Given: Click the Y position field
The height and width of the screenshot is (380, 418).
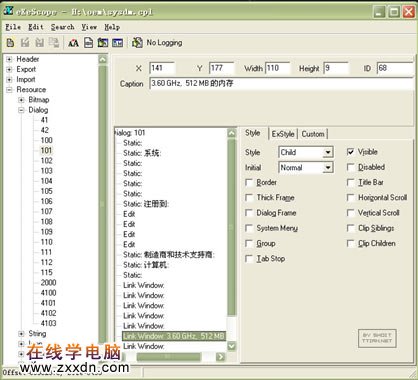Looking at the screenshot, I should pyautogui.click(x=221, y=68).
